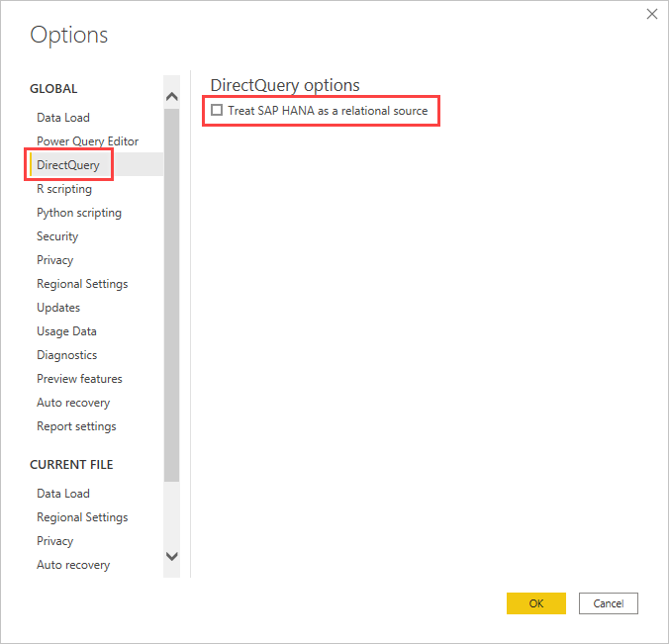This screenshot has height=644, width=669.
Task: Cancel the Options dialog
Action: pos(609,603)
